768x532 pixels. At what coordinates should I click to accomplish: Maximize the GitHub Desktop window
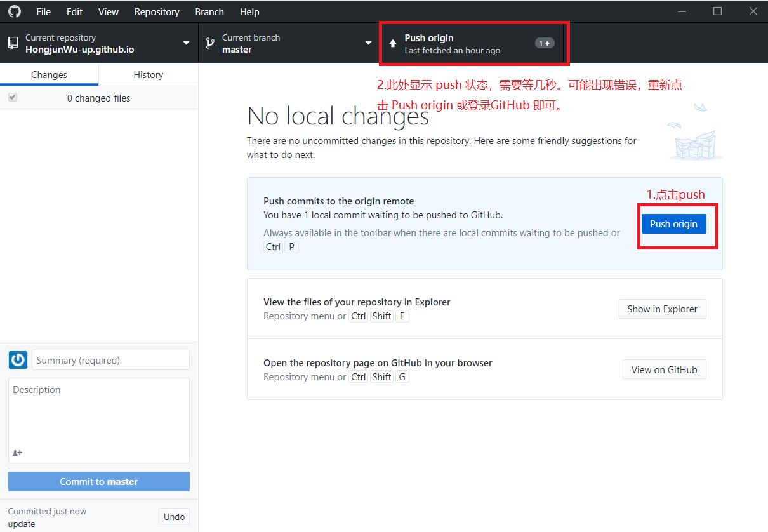(x=717, y=11)
